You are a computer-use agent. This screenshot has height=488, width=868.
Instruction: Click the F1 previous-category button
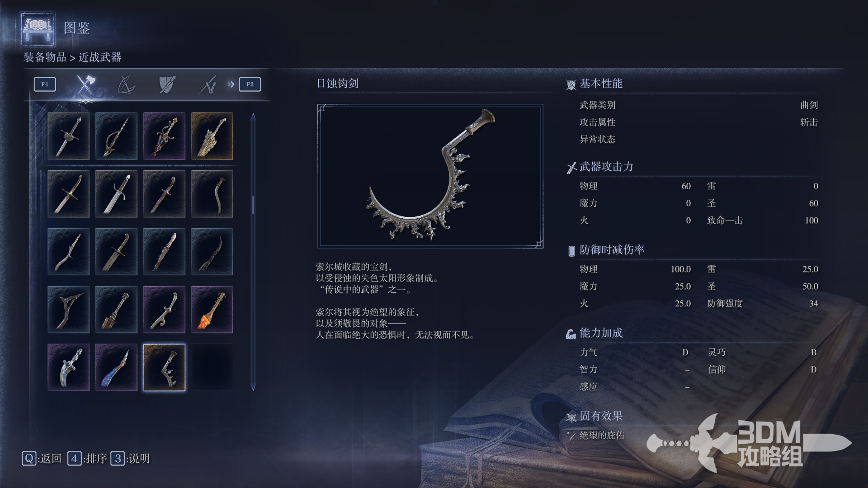(45, 84)
